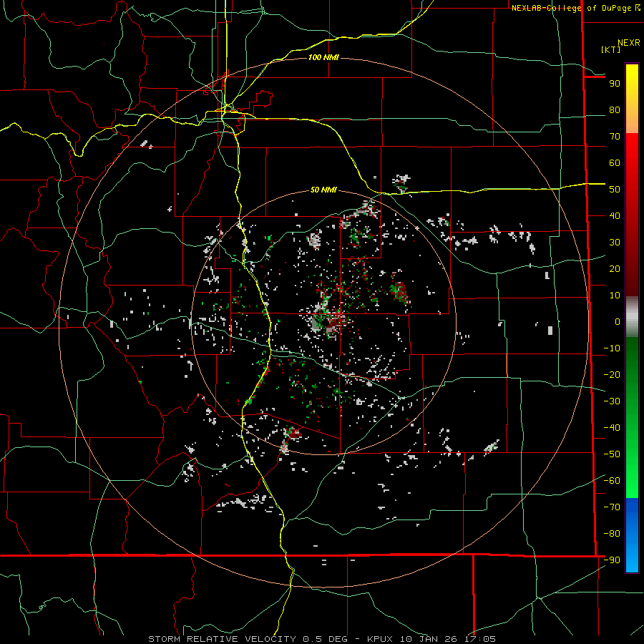Image resolution: width=644 pixels, height=644 pixels.
Task: Click the 0 value on velocity scale
Action: [x=618, y=321]
